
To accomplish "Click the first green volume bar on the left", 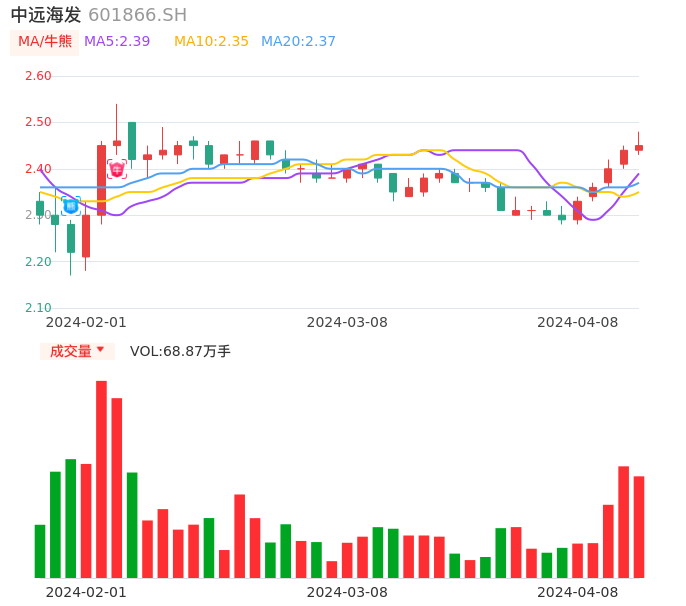I will (40, 551).
